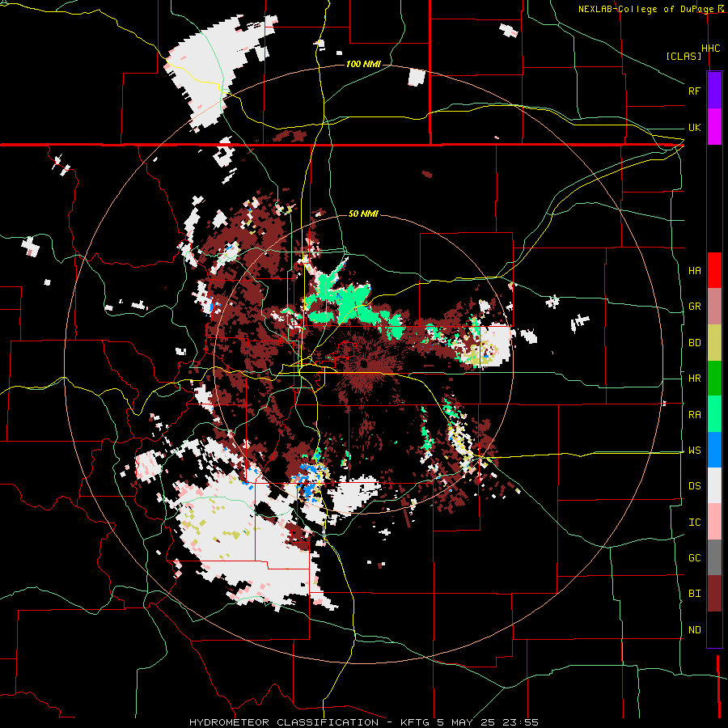Click the 100 NMI range ring label

click(363, 64)
